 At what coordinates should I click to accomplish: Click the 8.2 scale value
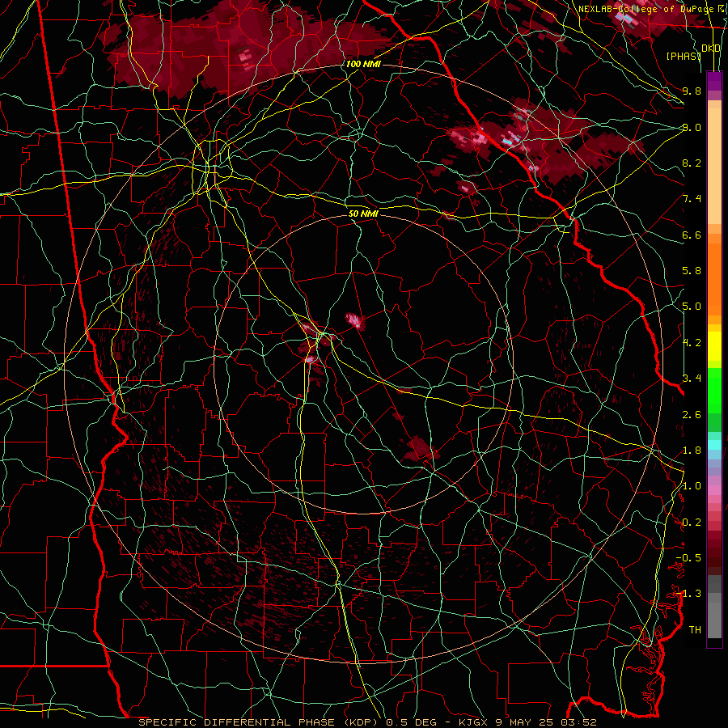pyautogui.click(x=692, y=163)
